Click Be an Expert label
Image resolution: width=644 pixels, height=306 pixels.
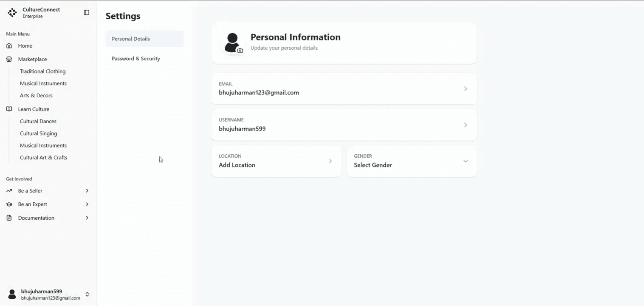tap(32, 204)
